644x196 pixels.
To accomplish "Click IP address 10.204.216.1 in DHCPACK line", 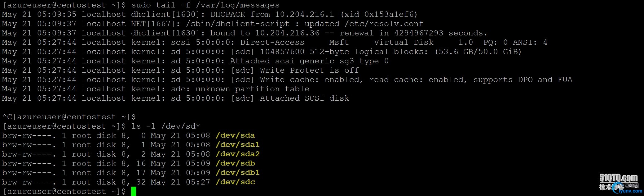I will [x=305, y=14].
